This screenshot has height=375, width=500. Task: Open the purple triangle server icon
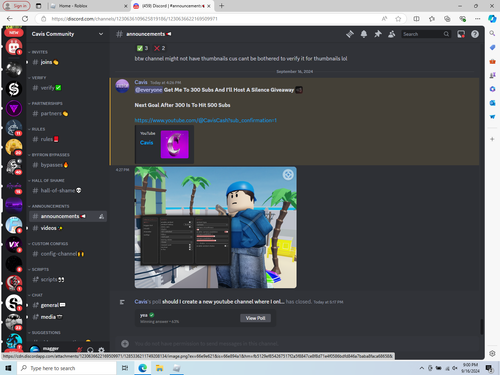pos(14,108)
